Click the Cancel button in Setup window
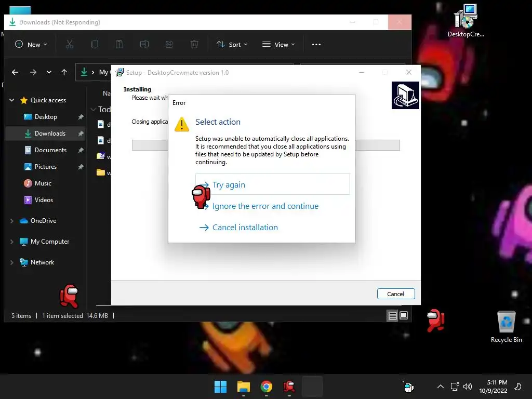Image resolution: width=532 pixels, height=399 pixels. [395, 294]
